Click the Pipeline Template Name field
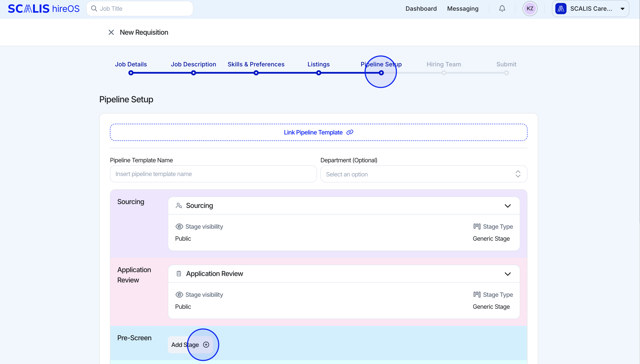This screenshot has height=364, width=640. tap(213, 174)
